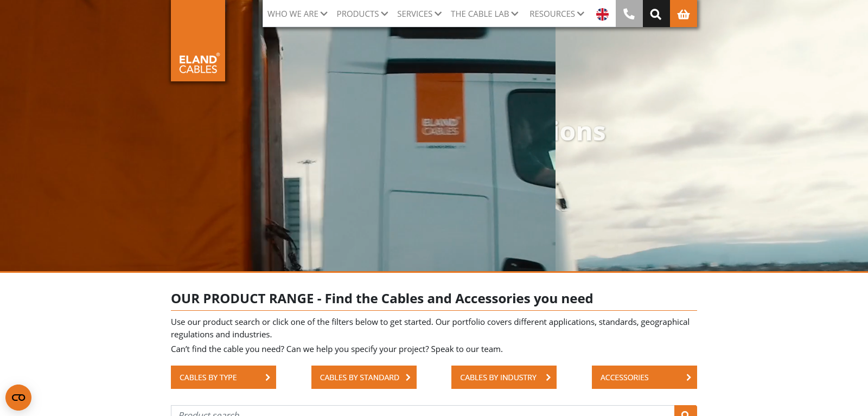
Task: Open The Cable Lab menu
Action: pyautogui.click(x=484, y=14)
